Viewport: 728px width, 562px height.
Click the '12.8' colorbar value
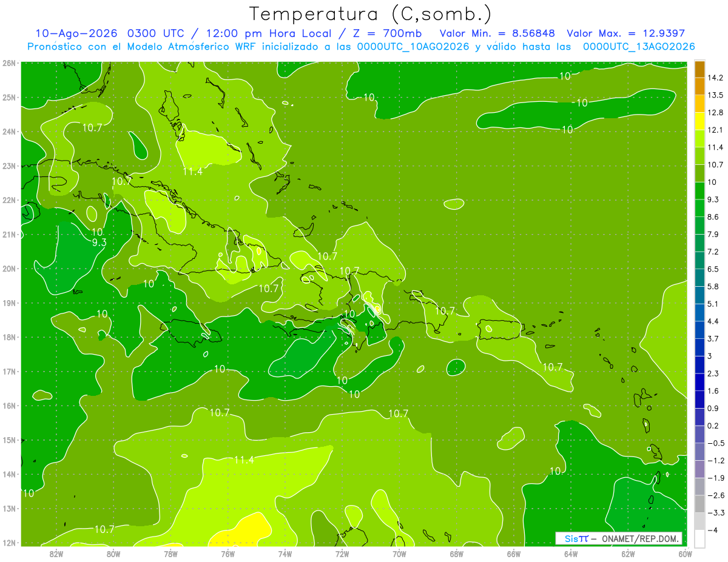[715, 112]
